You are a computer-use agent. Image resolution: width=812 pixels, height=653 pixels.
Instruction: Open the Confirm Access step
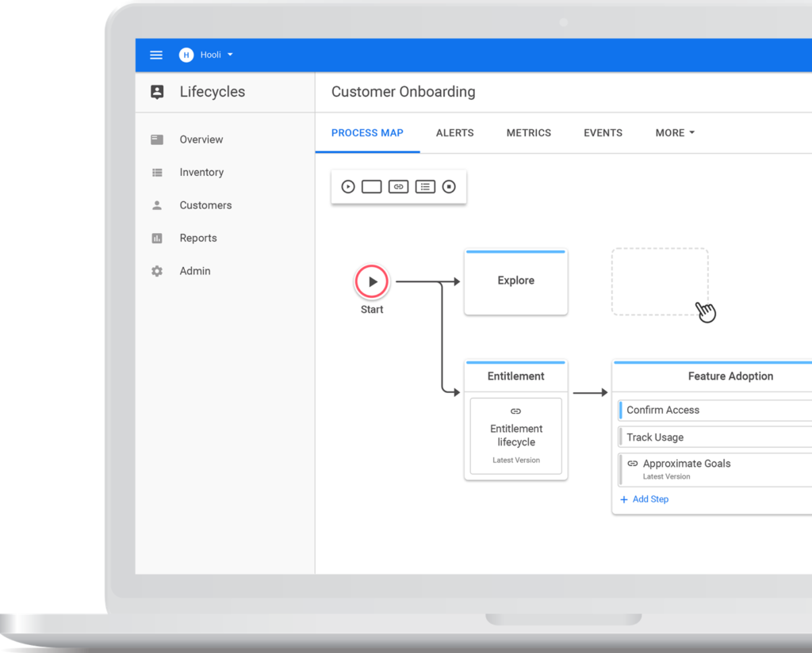pyautogui.click(x=715, y=410)
